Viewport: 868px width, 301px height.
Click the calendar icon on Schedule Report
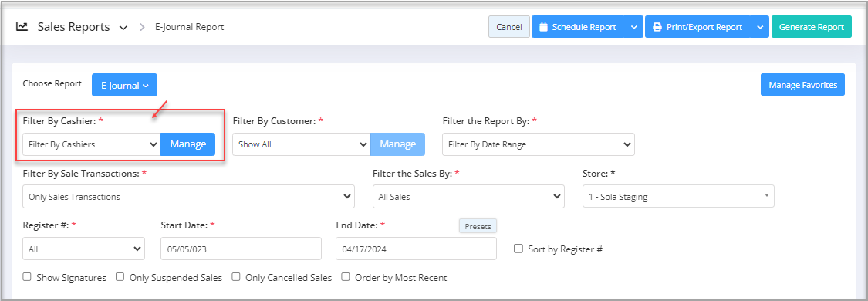tap(543, 26)
